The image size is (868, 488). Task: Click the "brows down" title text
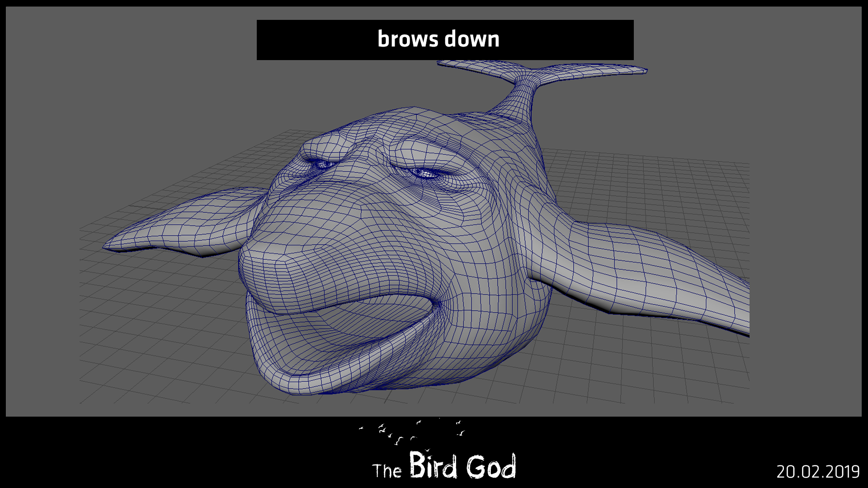[438, 39]
